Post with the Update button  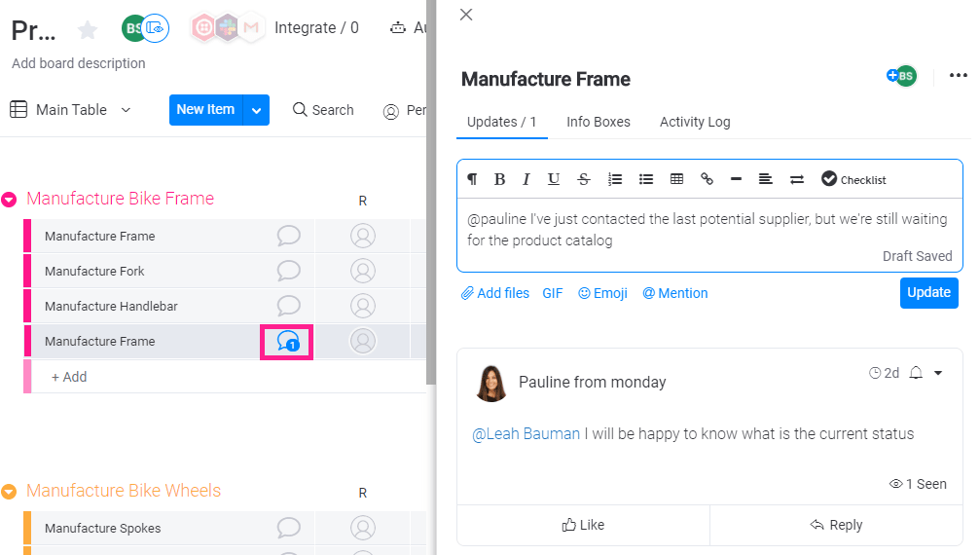(x=928, y=292)
